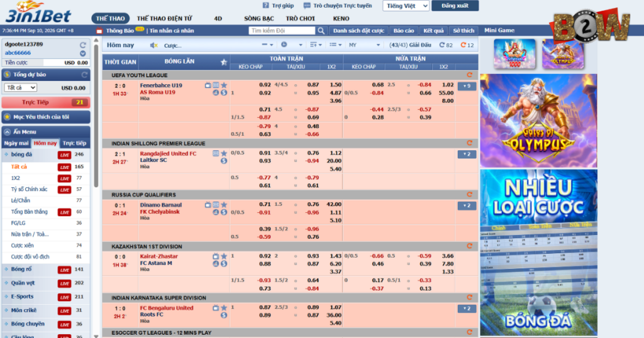Switch to the Ngày mai tab

point(16,143)
